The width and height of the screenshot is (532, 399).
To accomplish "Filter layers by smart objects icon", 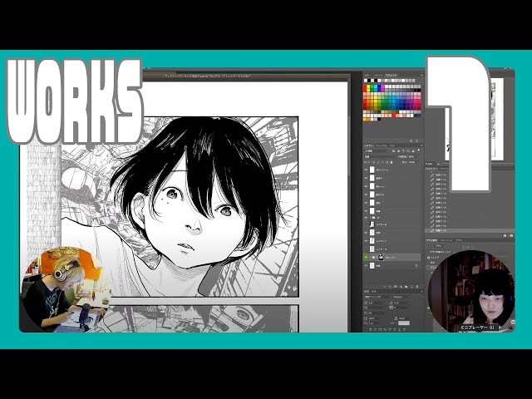I will [413, 150].
